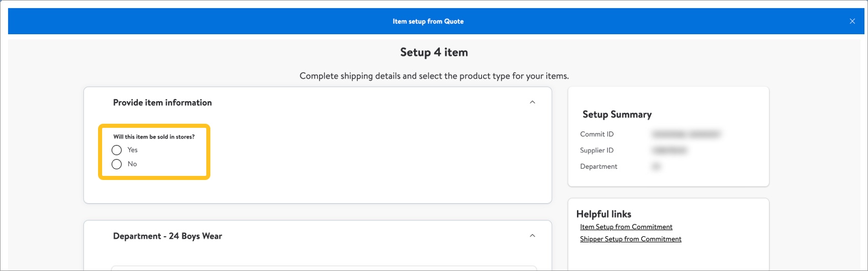Click the Setup Summary heading

[x=617, y=115]
